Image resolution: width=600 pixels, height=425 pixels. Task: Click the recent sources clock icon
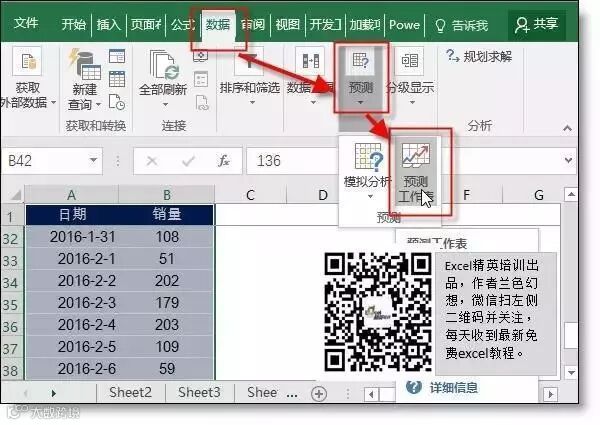pos(117,102)
